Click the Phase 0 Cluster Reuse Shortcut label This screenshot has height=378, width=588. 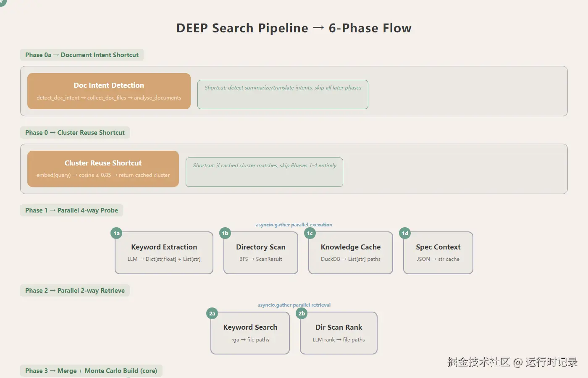click(75, 133)
